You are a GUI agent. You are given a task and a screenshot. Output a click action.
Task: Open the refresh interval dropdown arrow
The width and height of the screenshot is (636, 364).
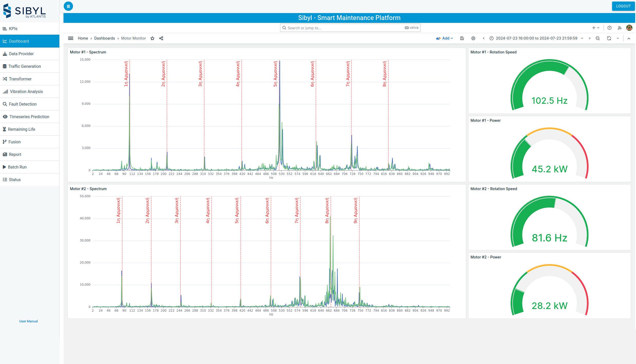(x=618, y=38)
